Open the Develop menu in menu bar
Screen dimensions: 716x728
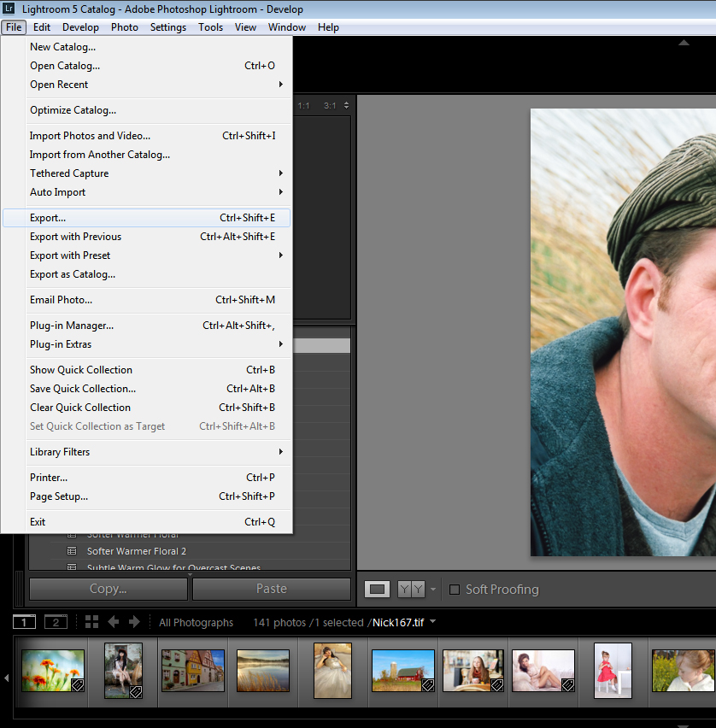[x=80, y=27]
